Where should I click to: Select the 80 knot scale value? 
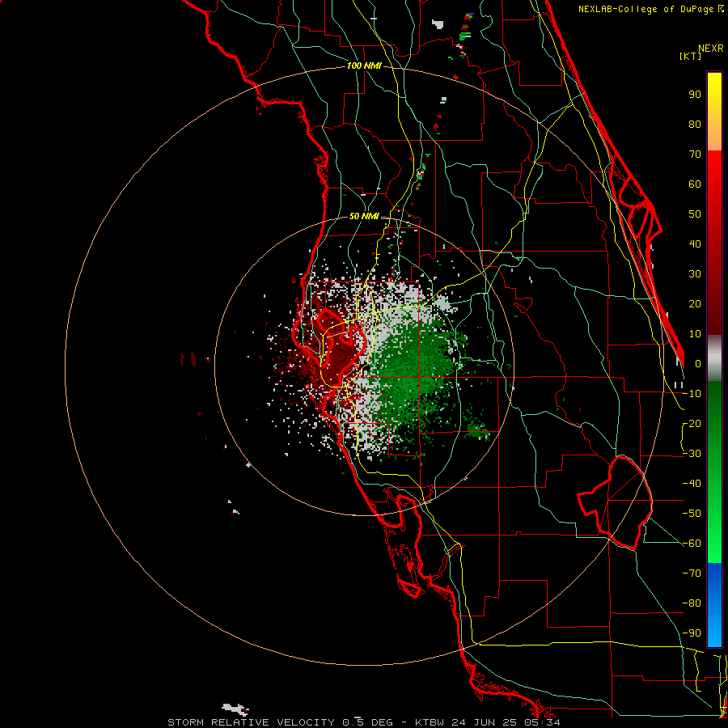[x=695, y=124]
